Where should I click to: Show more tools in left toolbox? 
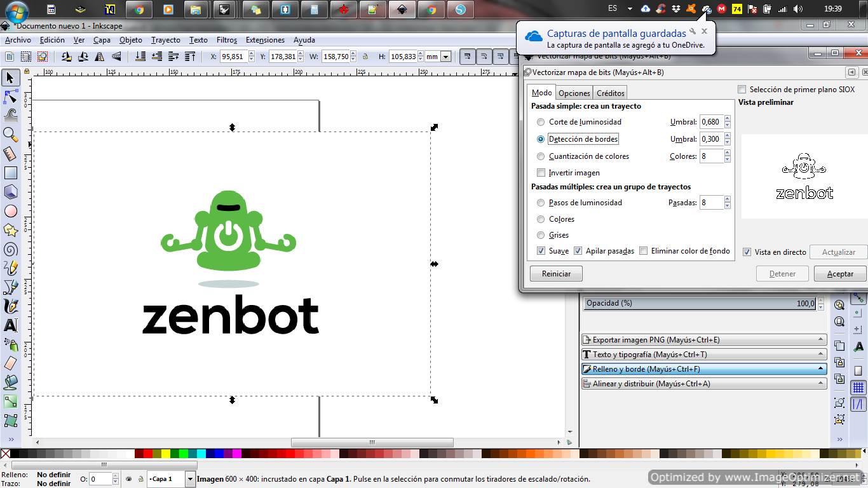point(10,438)
